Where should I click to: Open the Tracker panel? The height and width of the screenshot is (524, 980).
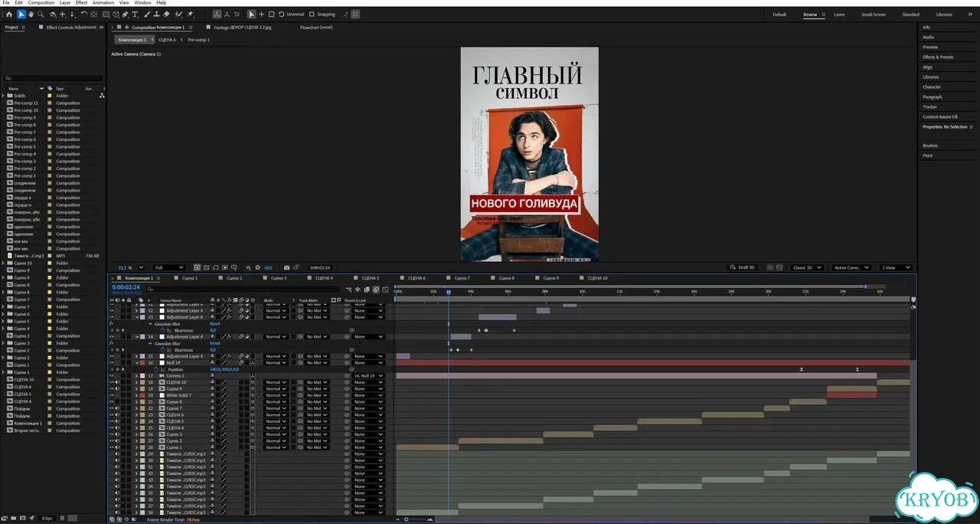[929, 106]
